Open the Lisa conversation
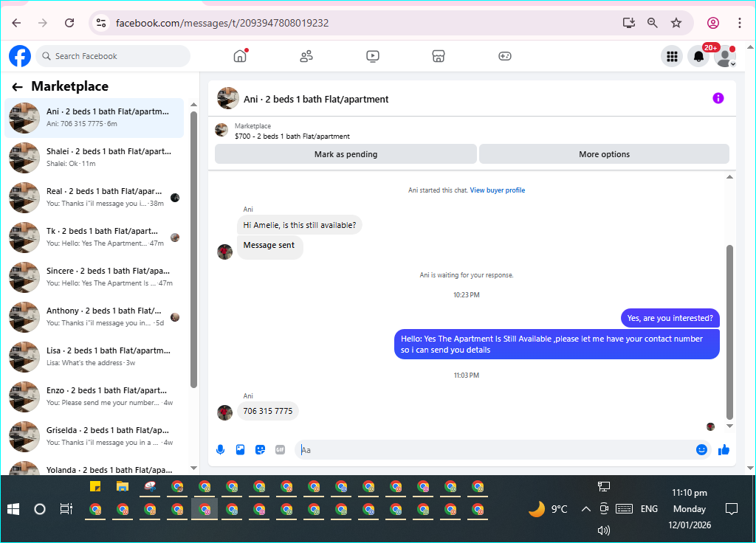Screen dimensions: 756x543 [94, 357]
